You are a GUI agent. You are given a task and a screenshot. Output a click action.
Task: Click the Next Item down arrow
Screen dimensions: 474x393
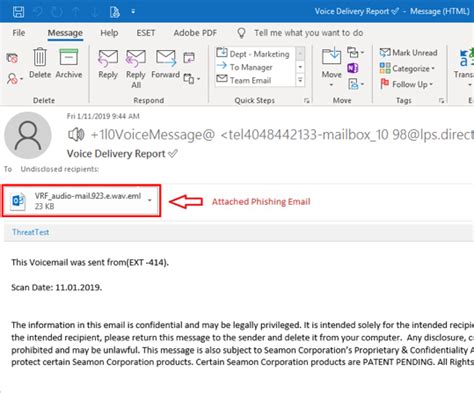94,12
